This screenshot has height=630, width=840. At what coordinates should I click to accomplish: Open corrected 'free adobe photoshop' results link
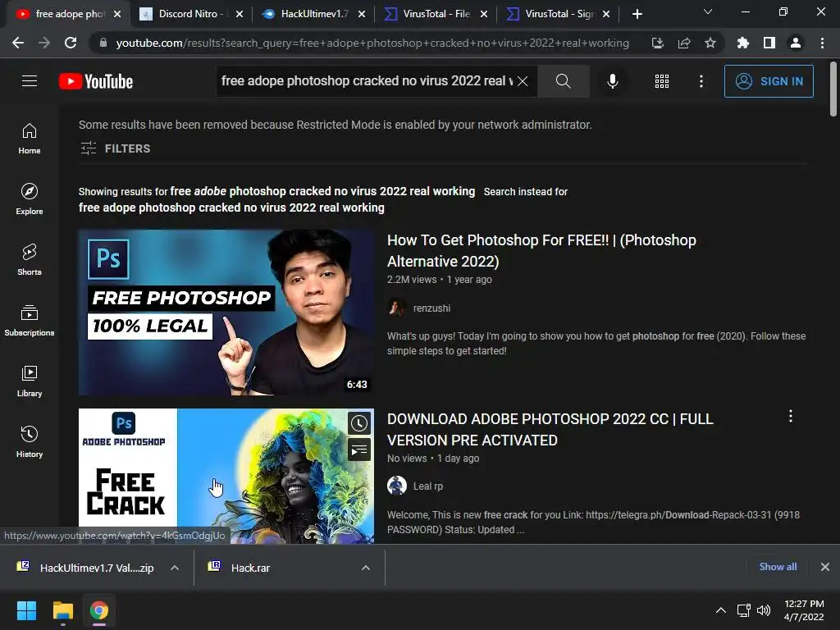click(x=322, y=191)
